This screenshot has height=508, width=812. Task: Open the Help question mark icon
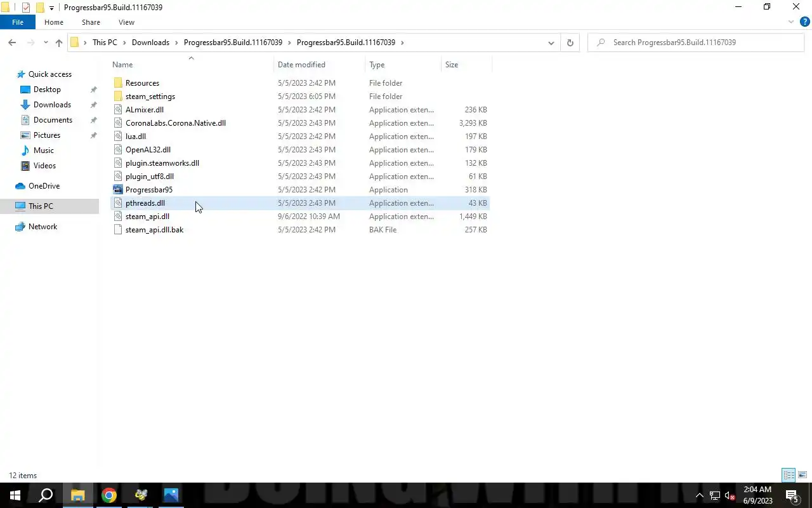[805, 22]
